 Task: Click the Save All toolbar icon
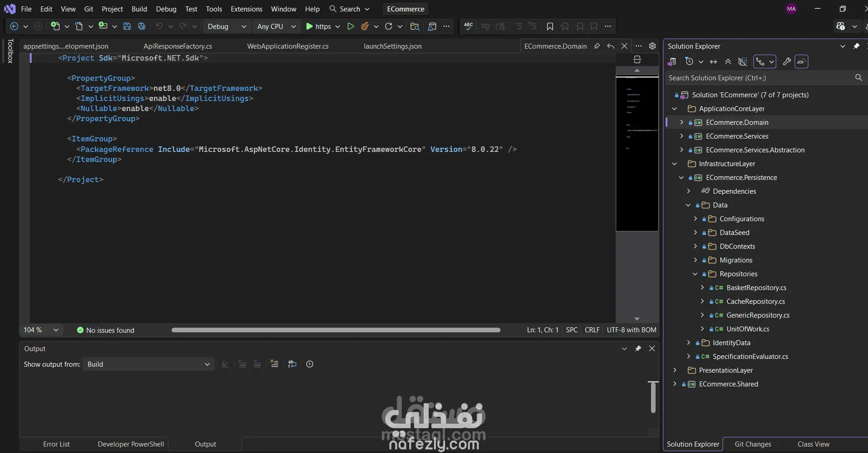tap(142, 26)
